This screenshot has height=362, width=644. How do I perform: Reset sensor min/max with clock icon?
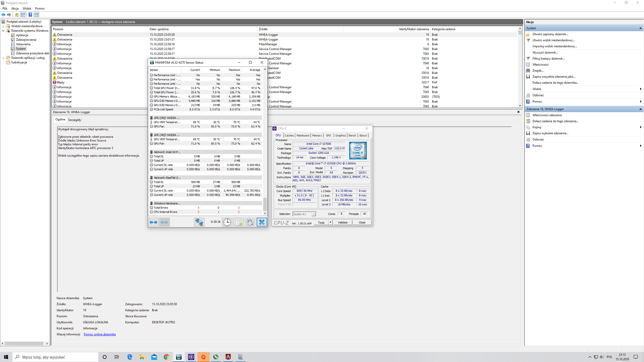pos(227,222)
